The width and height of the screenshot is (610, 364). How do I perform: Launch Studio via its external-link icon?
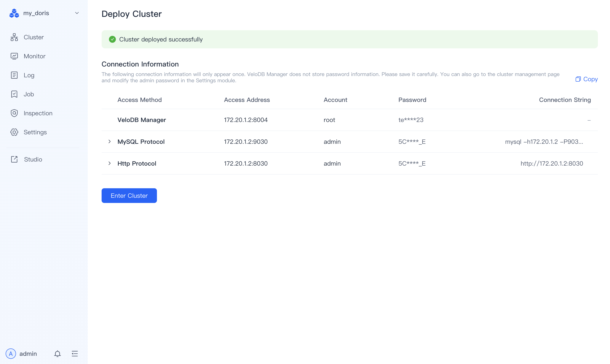[x=14, y=159]
